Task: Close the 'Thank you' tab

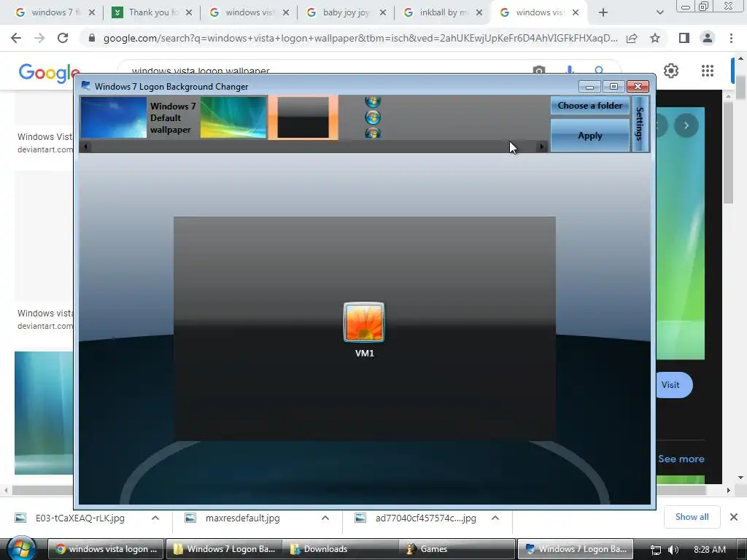Action: point(189,13)
